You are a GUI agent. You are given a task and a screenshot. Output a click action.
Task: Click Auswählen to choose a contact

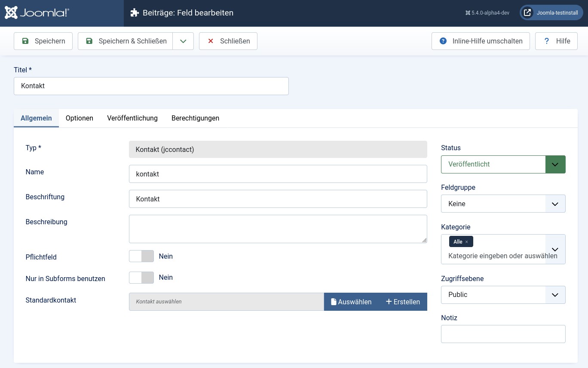coord(351,302)
